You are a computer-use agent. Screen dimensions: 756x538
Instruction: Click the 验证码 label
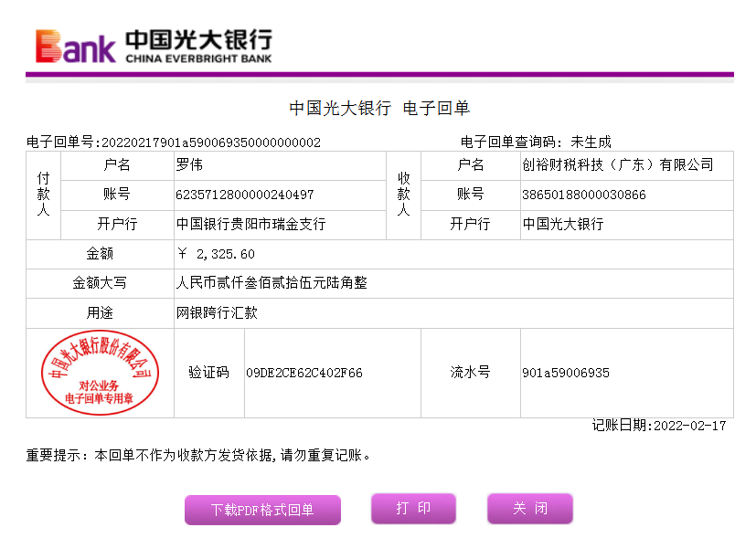[208, 373]
